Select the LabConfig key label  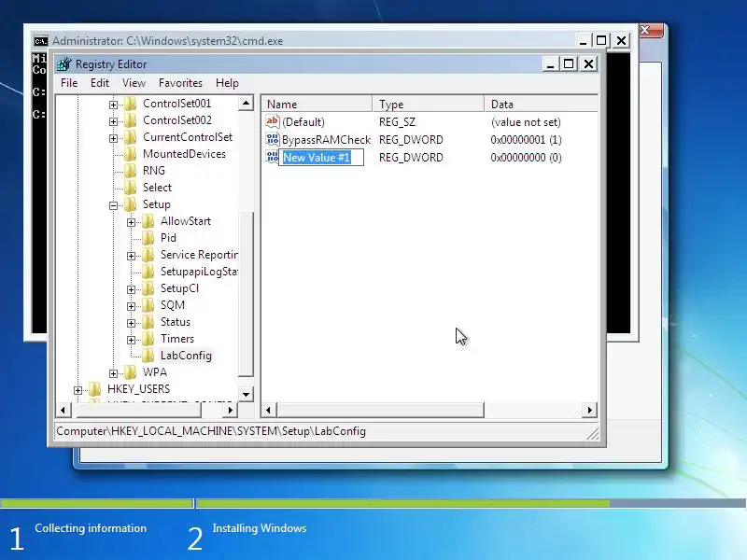click(186, 356)
